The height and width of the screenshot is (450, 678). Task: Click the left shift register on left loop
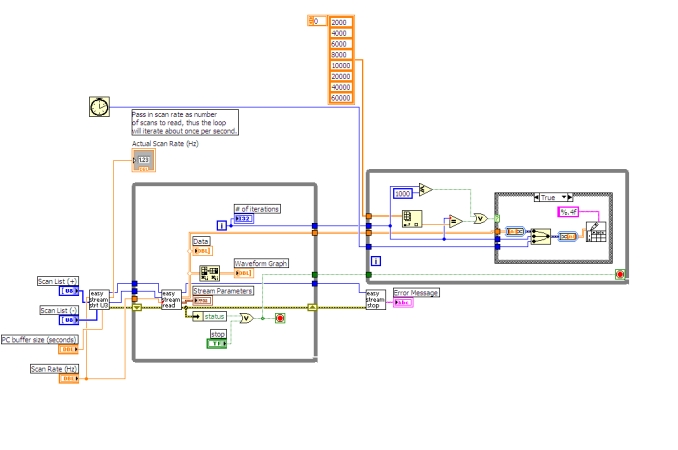pyautogui.click(x=137, y=308)
